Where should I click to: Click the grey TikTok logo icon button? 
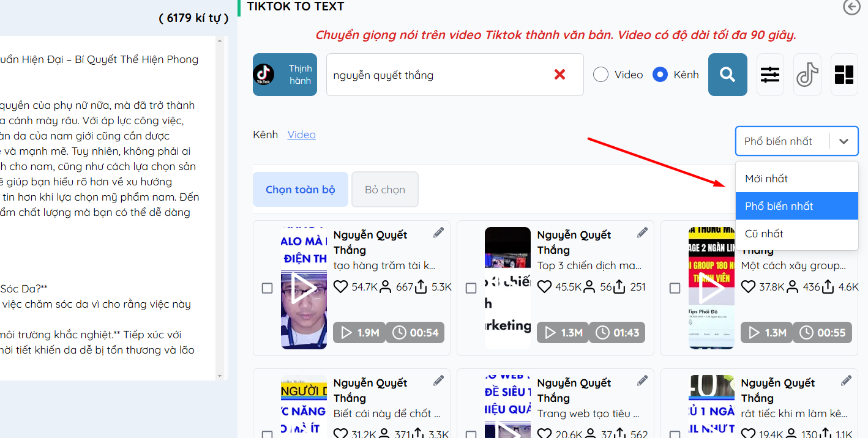coord(807,75)
